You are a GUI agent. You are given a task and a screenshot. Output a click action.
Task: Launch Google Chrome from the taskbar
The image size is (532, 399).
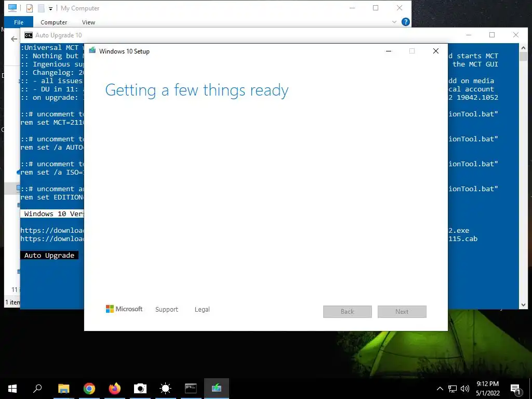[x=89, y=389]
